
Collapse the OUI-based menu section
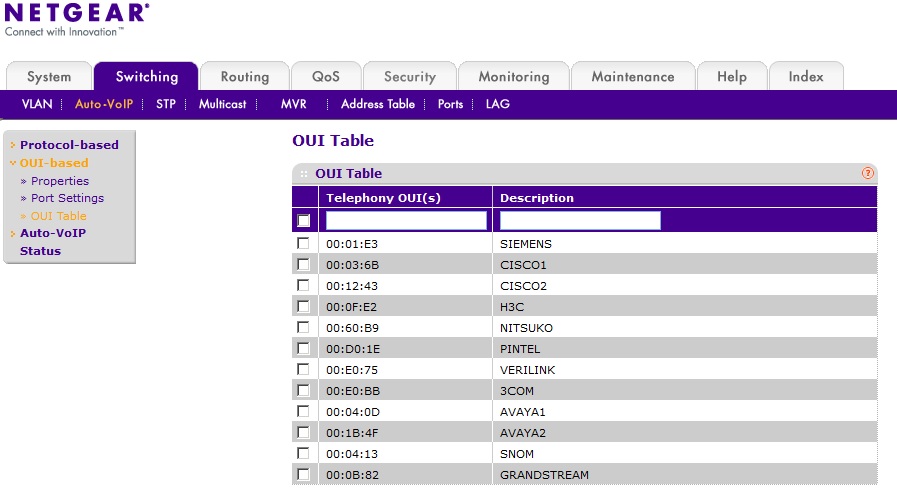[54, 162]
